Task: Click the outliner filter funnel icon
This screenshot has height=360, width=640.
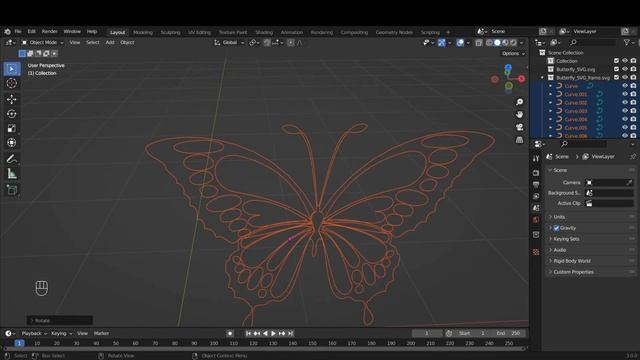Action: 627,42
